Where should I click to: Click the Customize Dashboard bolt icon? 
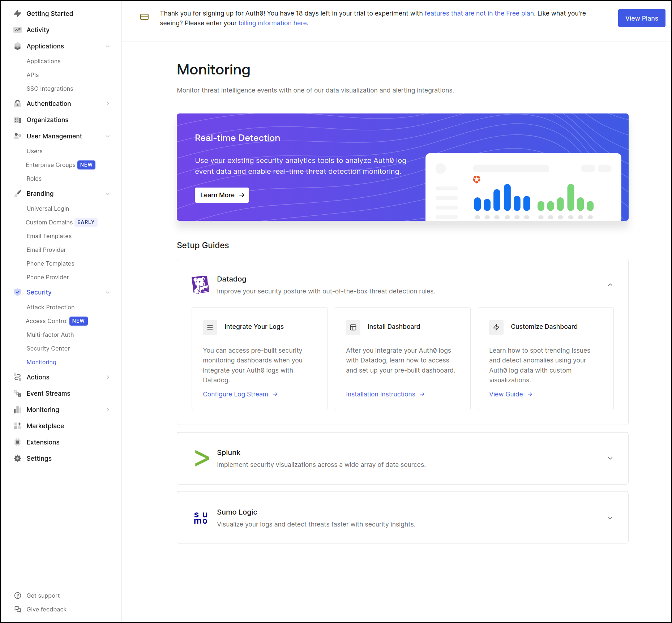click(x=496, y=327)
